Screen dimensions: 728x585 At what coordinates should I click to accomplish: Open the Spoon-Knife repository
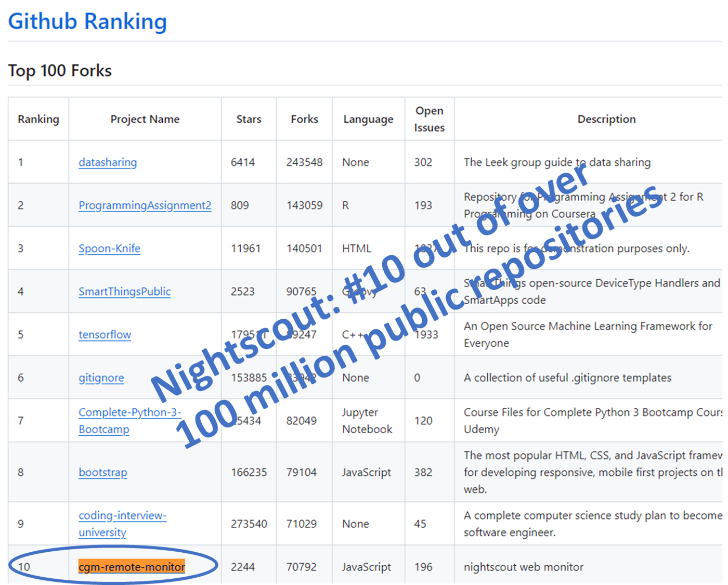tap(109, 249)
